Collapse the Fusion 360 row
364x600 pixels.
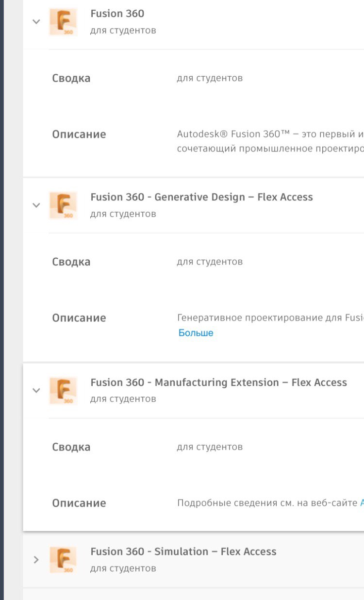(36, 21)
